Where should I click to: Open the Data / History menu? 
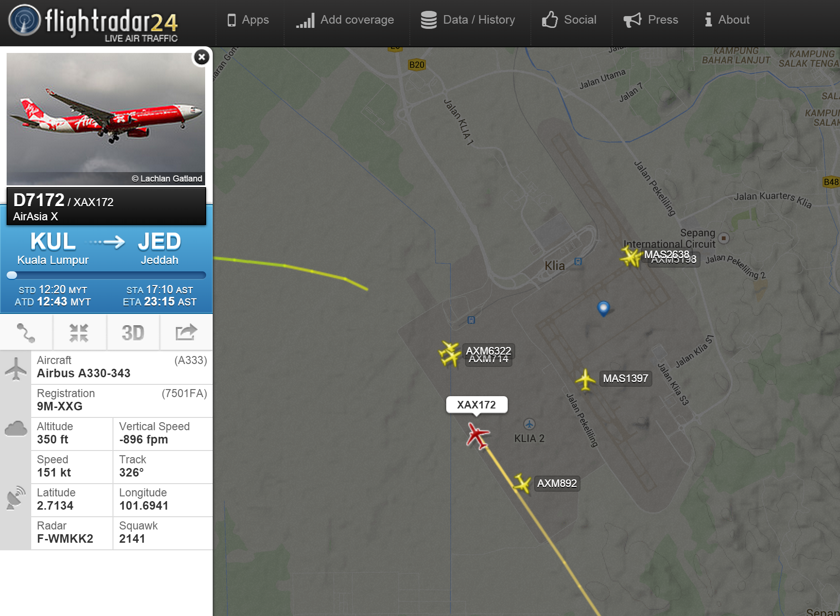(468, 20)
